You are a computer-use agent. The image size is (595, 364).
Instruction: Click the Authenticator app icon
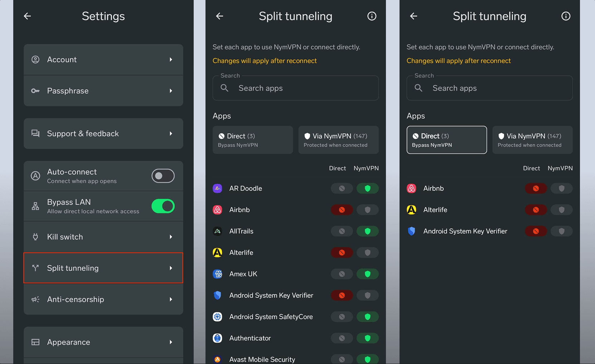click(217, 338)
